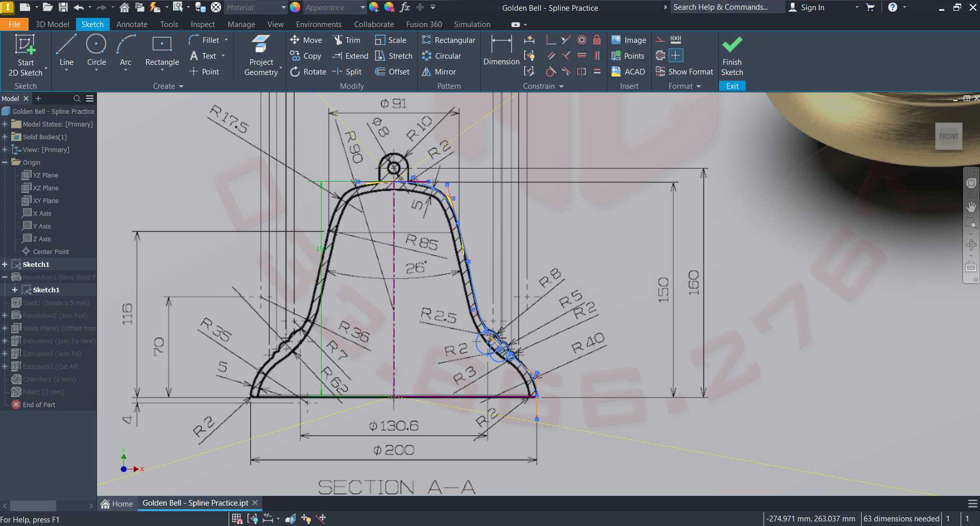
Task: Toggle Show Format option
Action: click(684, 72)
